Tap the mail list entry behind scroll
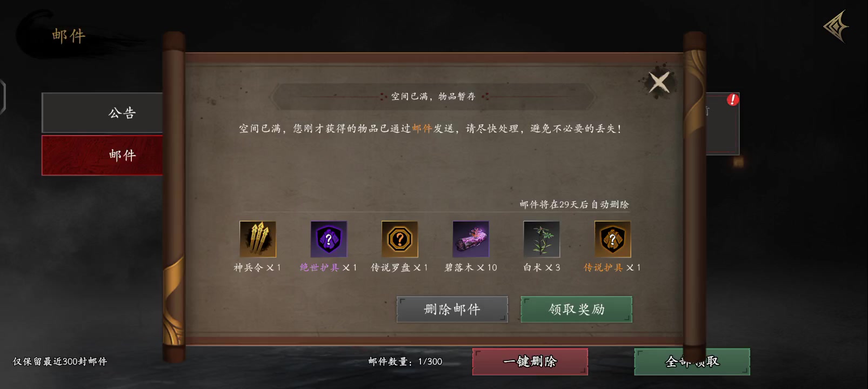Screen dimensions: 868x389 click(722, 124)
